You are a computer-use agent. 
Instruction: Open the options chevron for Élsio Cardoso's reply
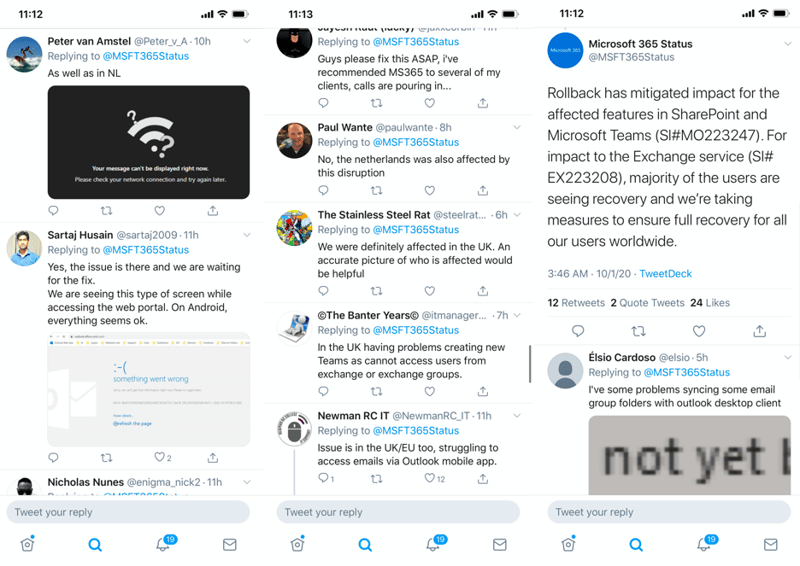pos(788,357)
